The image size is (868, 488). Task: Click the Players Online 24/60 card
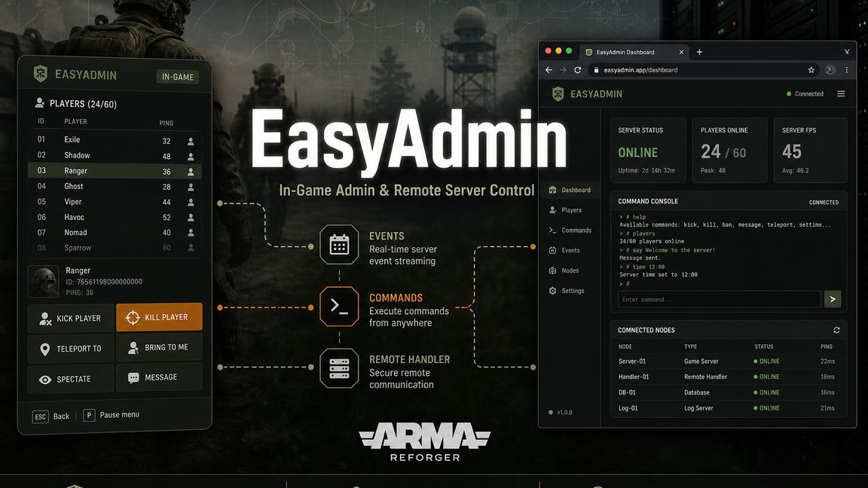(729, 150)
